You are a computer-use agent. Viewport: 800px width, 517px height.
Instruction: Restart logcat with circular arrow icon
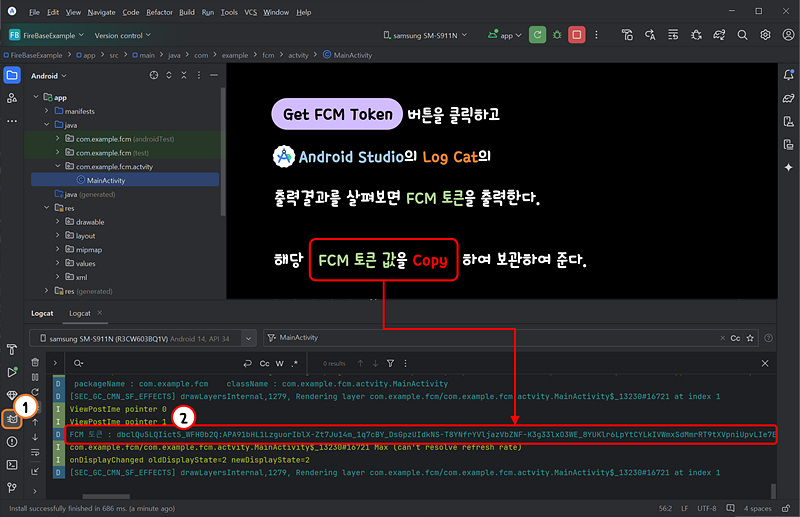(35, 392)
